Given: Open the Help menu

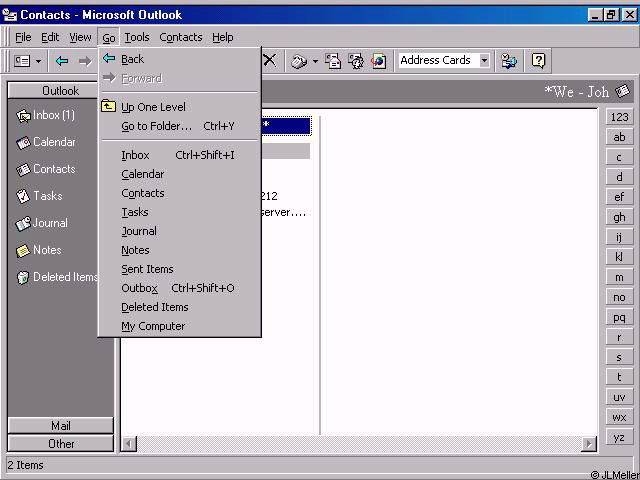Looking at the screenshot, I should pos(222,38).
